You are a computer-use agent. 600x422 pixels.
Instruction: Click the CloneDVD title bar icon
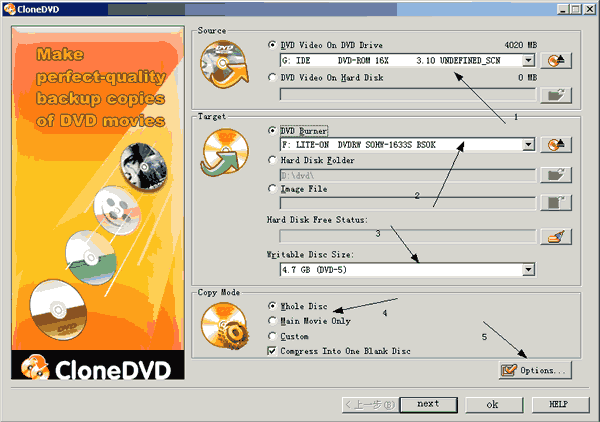[x=10, y=9]
